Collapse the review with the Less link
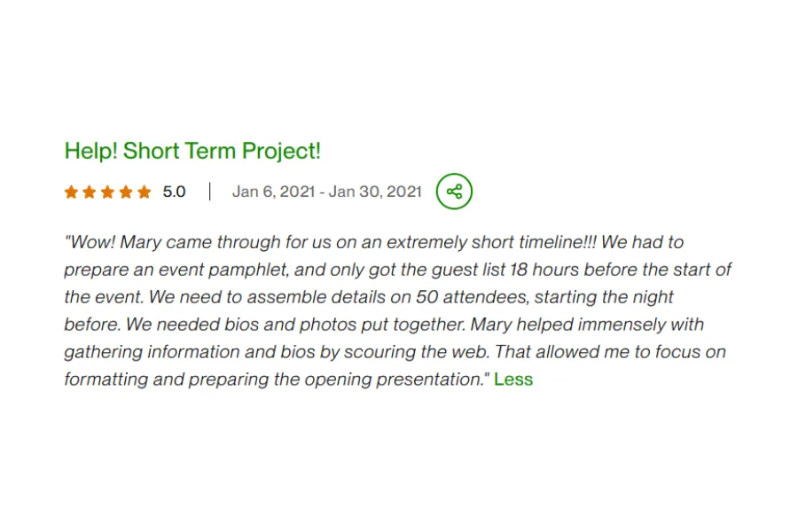This screenshot has height=532, width=798. click(513, 379)
